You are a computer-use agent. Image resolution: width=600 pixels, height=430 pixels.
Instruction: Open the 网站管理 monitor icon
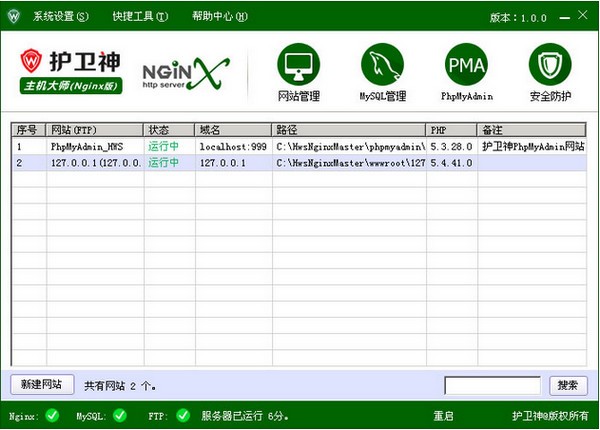click(x=298, y=64)
